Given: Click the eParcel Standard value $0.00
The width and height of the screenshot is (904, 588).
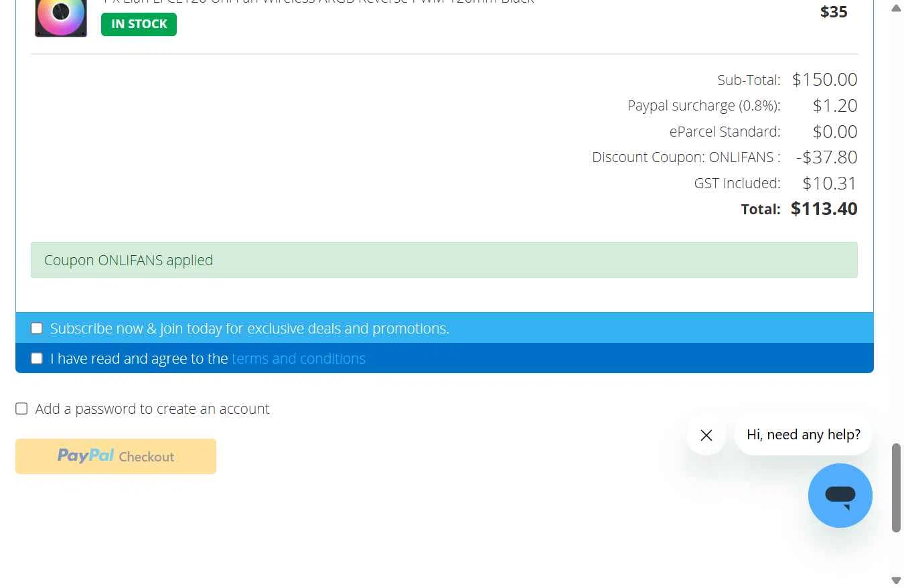Looking at the screenshot, I should click(835, 131).
